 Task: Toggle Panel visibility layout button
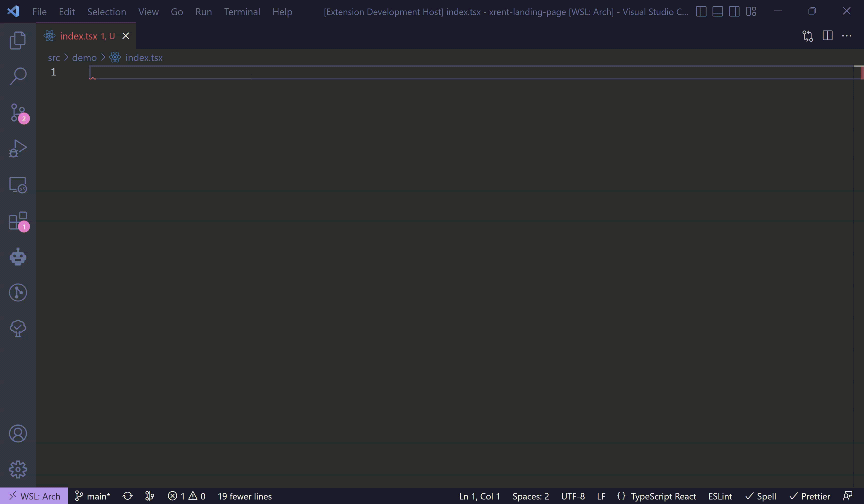(717, 12)
